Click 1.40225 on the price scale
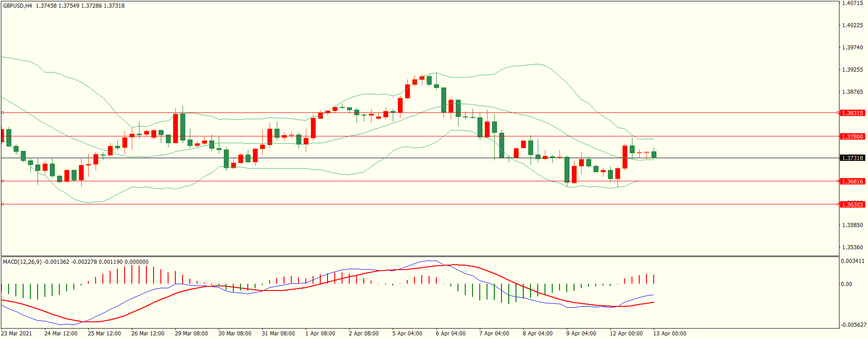This screenshot has height=339, width=868. (x=852, y=25)
